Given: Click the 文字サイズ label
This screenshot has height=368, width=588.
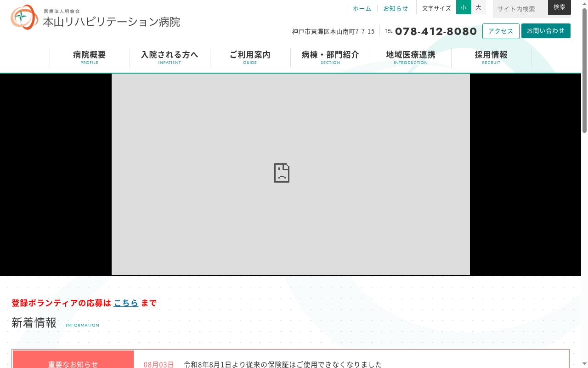Looking at the screenshot, I should pos(436,8).
